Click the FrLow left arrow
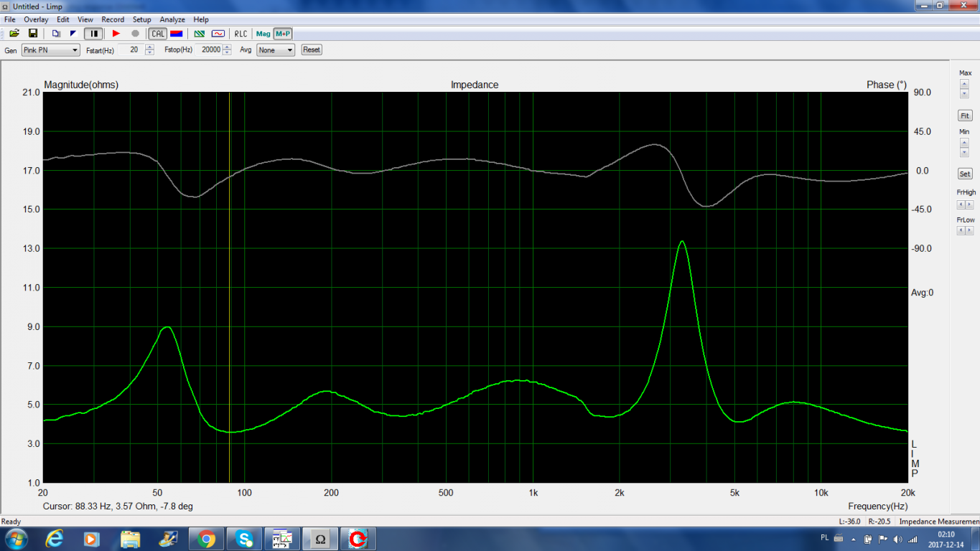This screenshot has width=980, height=551. tap(961, 230)
